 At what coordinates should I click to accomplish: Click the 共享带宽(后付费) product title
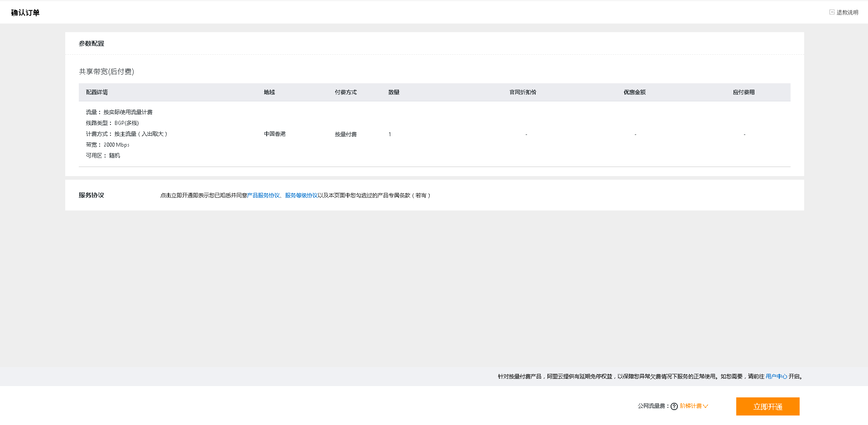tap(106, 72)
